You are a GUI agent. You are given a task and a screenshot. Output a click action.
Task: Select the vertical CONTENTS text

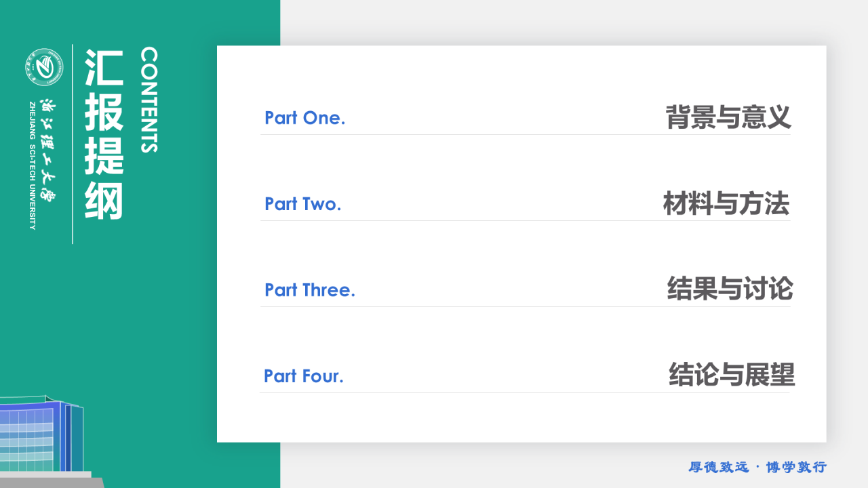click(149, 100)
